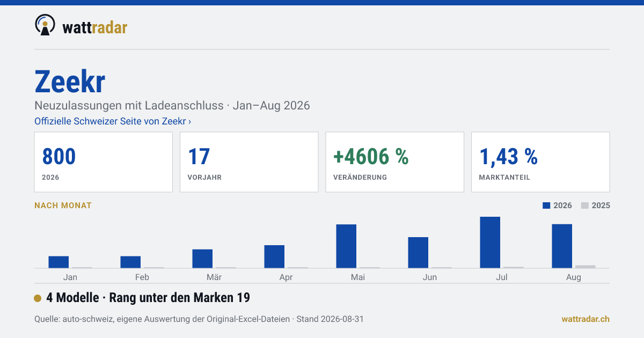Click the gray 2025 legend swatch

coord(585,205)
